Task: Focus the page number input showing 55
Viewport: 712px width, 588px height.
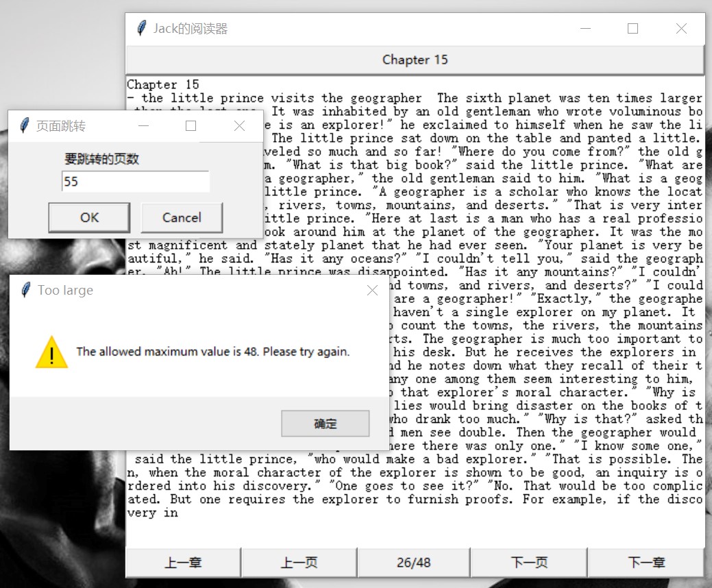Action: pos(135,181)
